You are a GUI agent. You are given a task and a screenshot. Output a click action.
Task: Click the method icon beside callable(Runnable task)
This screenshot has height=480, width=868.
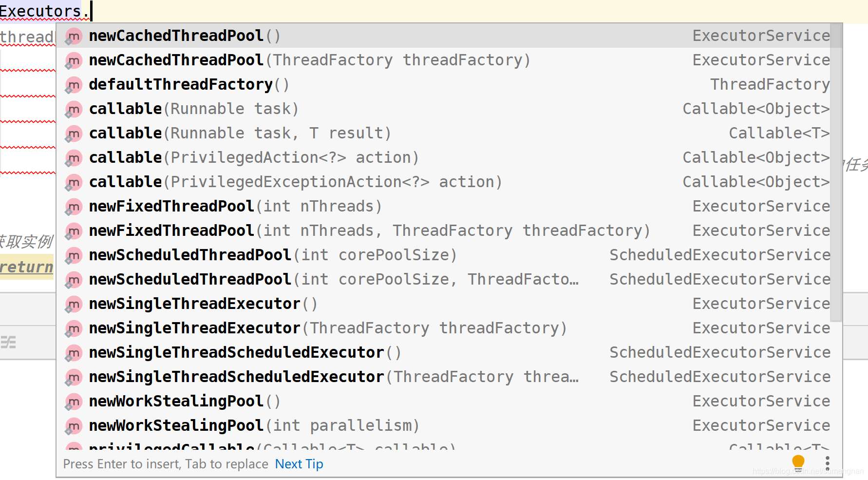[x=73, y=109]
